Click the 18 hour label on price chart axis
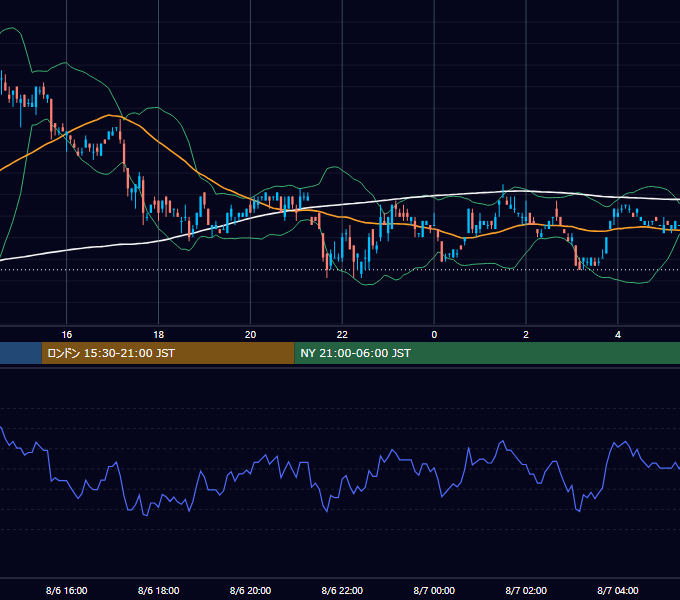Screen dimensions: 680x600 (158, 335)
